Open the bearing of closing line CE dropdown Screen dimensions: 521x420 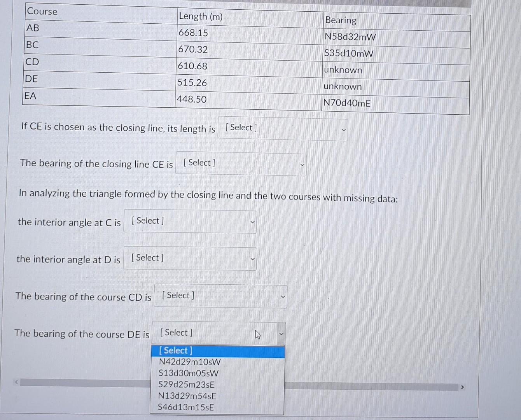[x=241, y=164]
